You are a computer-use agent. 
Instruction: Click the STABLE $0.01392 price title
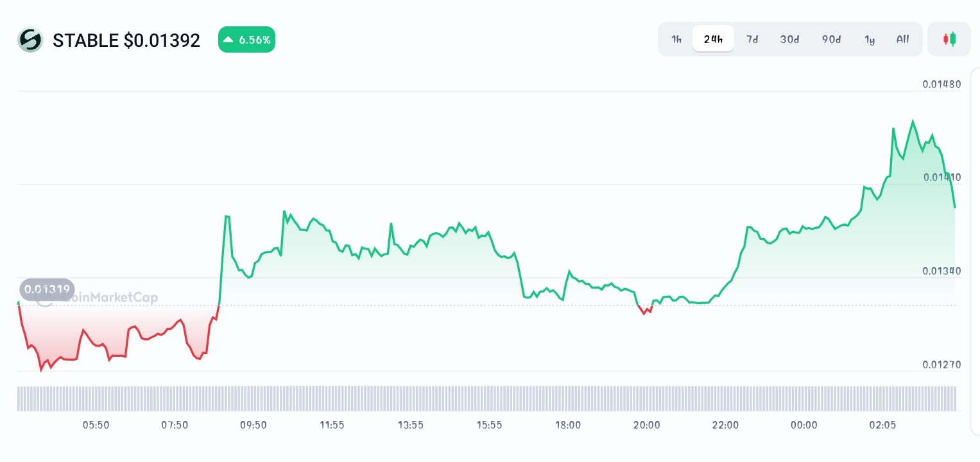pyautogui.click(x=126, y=40)
